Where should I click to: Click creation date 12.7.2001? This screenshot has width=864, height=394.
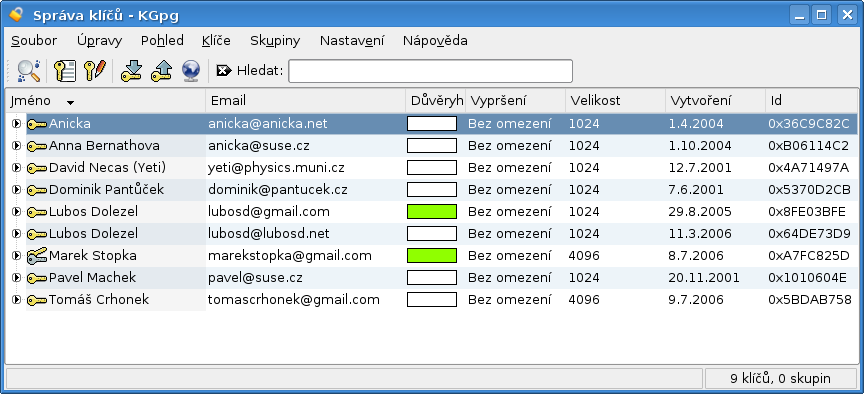(700, 168)
